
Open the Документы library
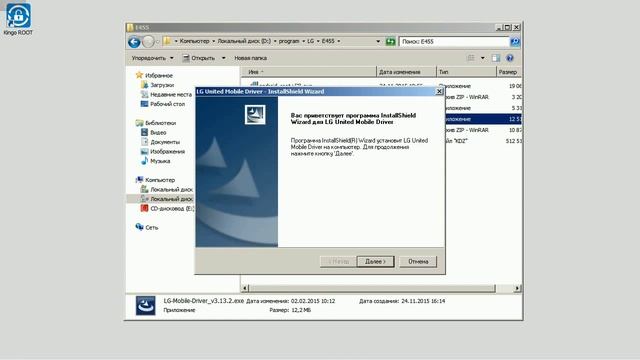click(x=160, y=142)
